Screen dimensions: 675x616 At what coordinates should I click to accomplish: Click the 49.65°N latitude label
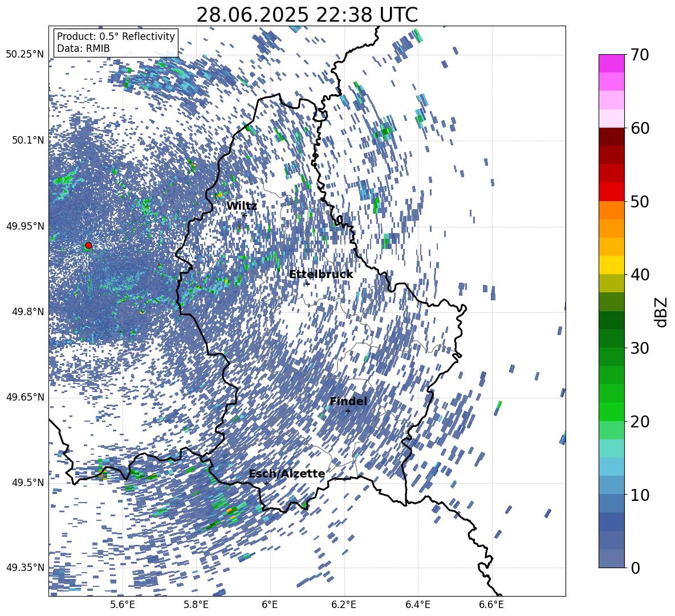pyautogui.click(x=25, y=397)
